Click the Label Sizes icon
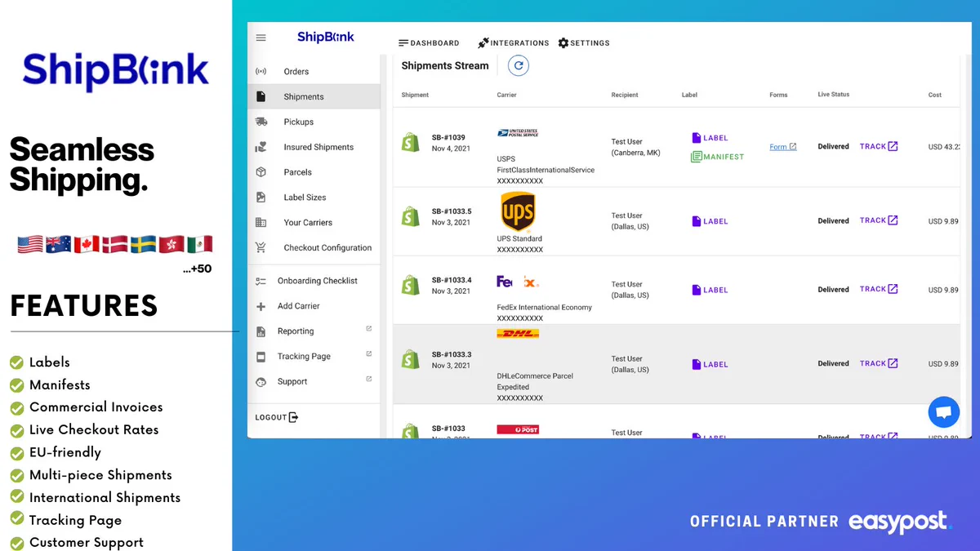The image size is (980, 551). coord(261,198)
